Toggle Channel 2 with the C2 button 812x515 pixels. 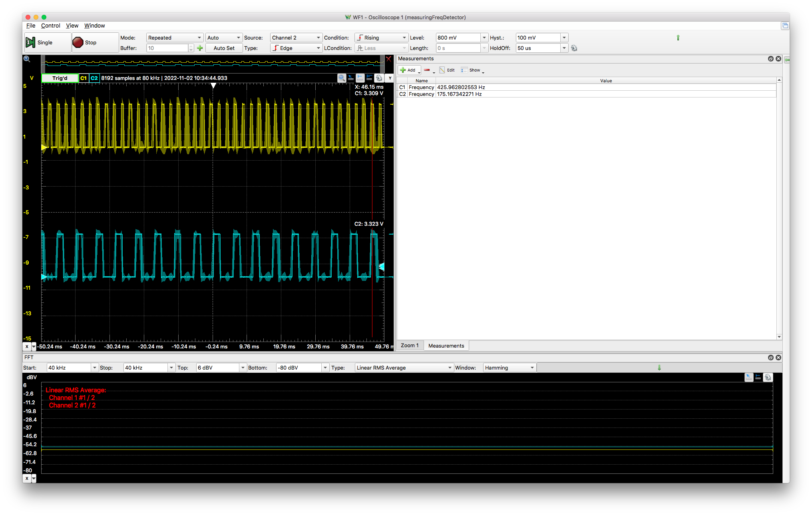(94, 78)
